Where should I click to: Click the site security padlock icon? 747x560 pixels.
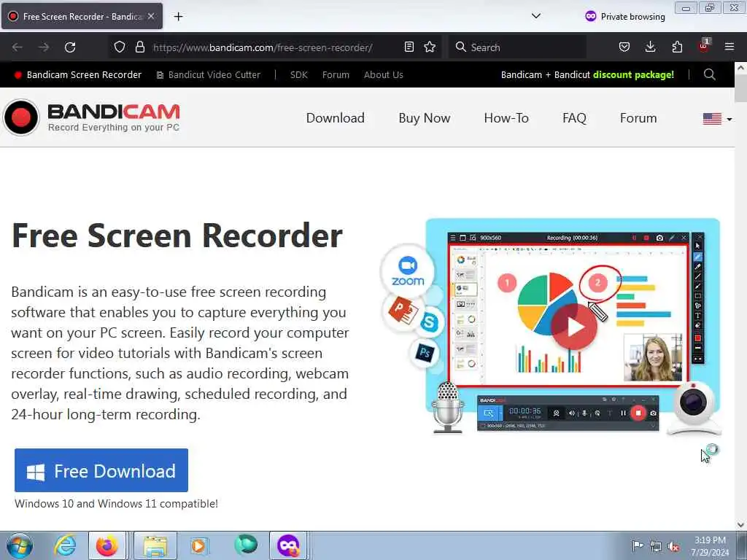click(x=139, y=47)
